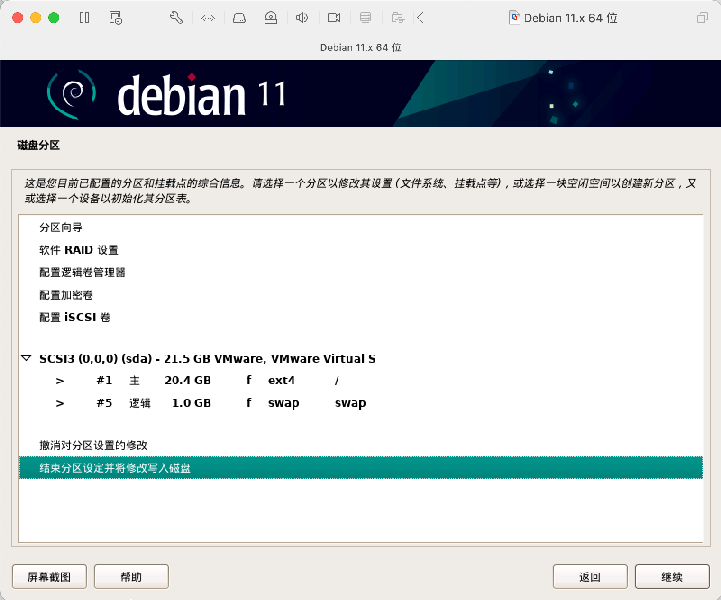721x600 pixels.
Task: Click the 磁盘分区 heading text
Action: tap(39, 145)
